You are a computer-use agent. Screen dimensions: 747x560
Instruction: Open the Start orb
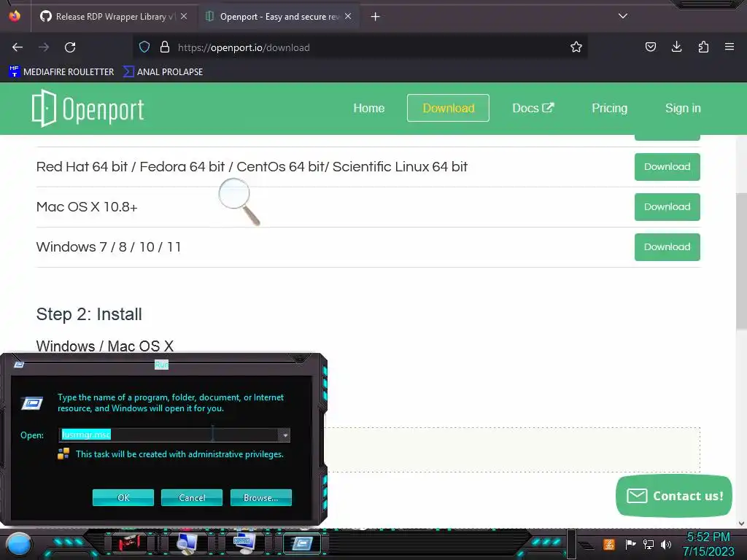pos(19,545)
